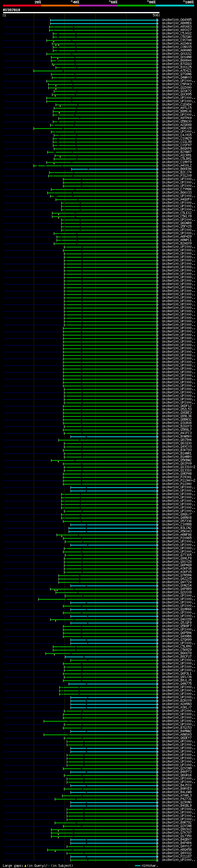This screenshot has width=197, height=868.
Task: Select hit label UniRef100_B8MGJ6
Action: [x=177, y=111]
